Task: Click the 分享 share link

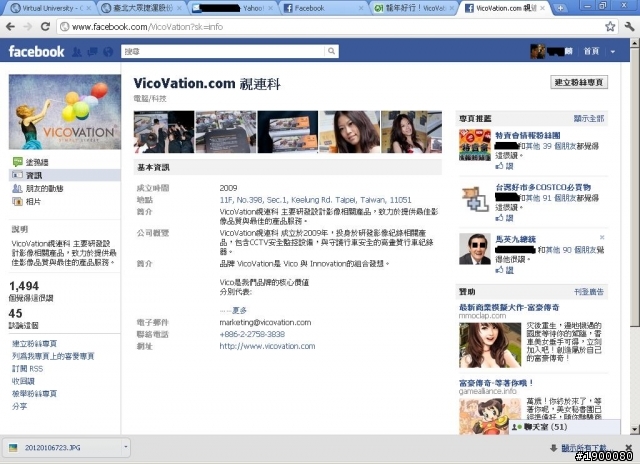Action: (20, 406)
